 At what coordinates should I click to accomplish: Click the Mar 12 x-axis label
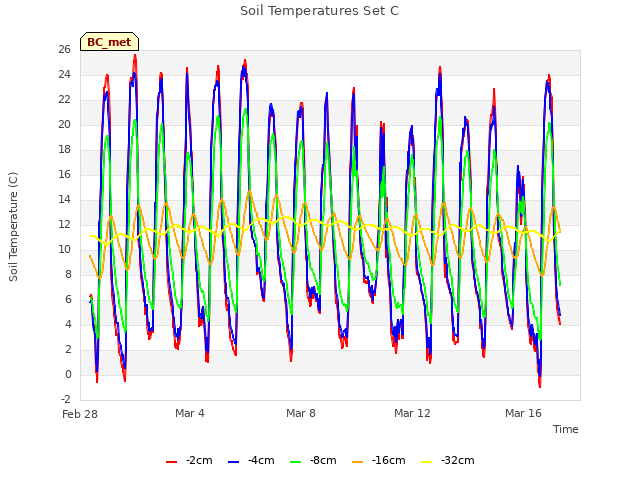[x=412, y=413]
